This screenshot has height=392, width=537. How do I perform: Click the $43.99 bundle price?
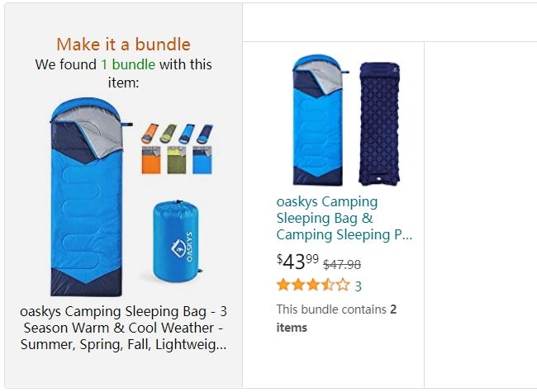point(297,262)
